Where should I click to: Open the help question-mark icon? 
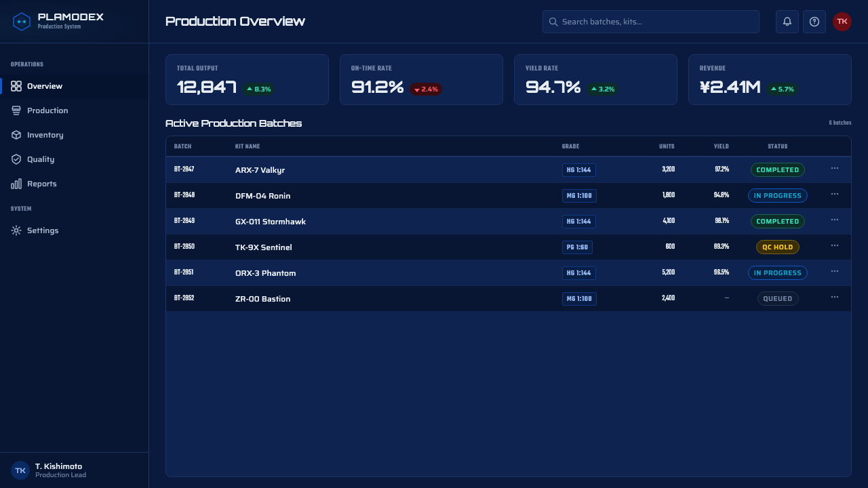814,22
